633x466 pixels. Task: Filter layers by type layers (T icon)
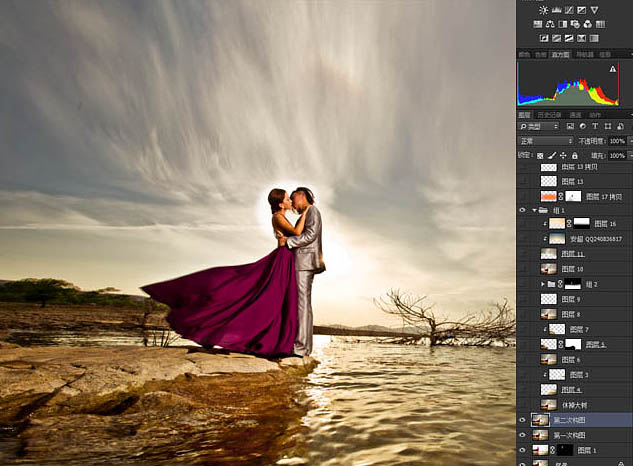click(x=595, y=126)
